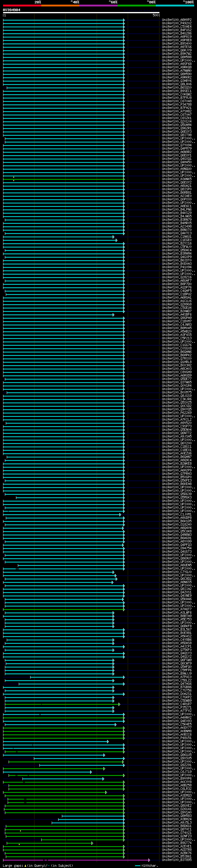This screenshot has width=197, height=868.
Task: Select the query name AV394904
Action: 12,10
